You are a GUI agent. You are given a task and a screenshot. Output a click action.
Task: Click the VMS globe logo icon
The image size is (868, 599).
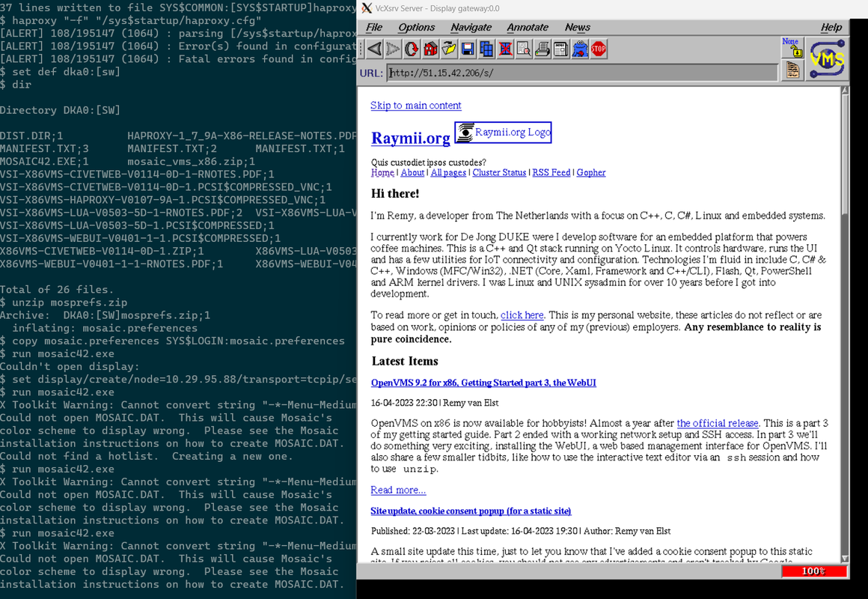point(827,58)
